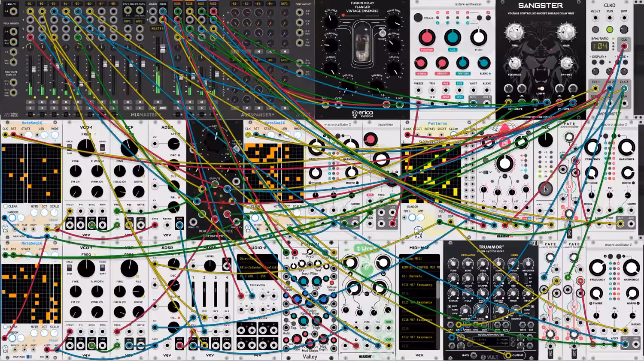Image resolution: width=644 pixels, height=361 pixels.
Task: Open the MIDI-MAP All channels selector
Action: tap(419, 276)
